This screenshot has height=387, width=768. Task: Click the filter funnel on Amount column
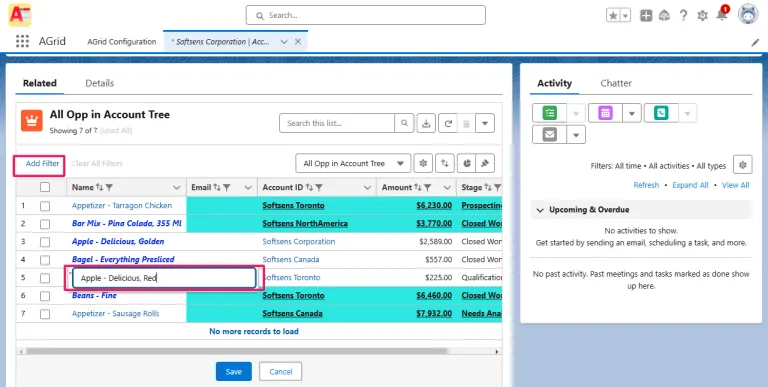tap(428, 187)
